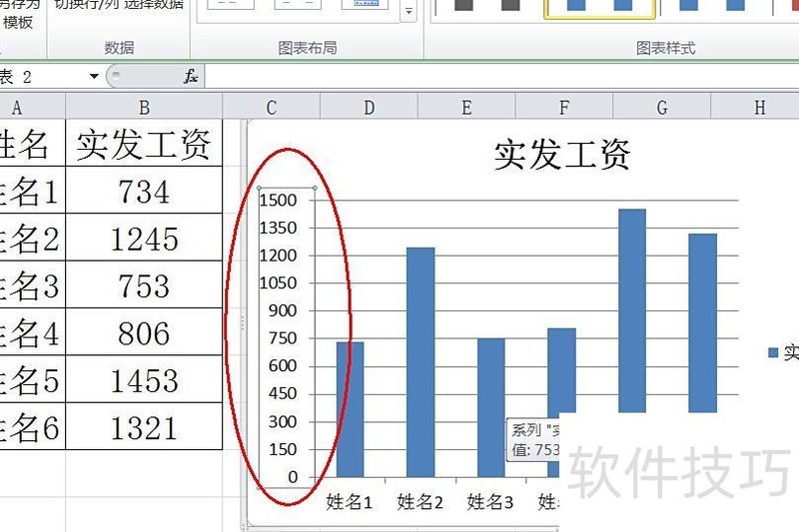Click the 图表布局 group label
Image resolution: width=799 pixels, height=532 pixels.
(308, 48)
